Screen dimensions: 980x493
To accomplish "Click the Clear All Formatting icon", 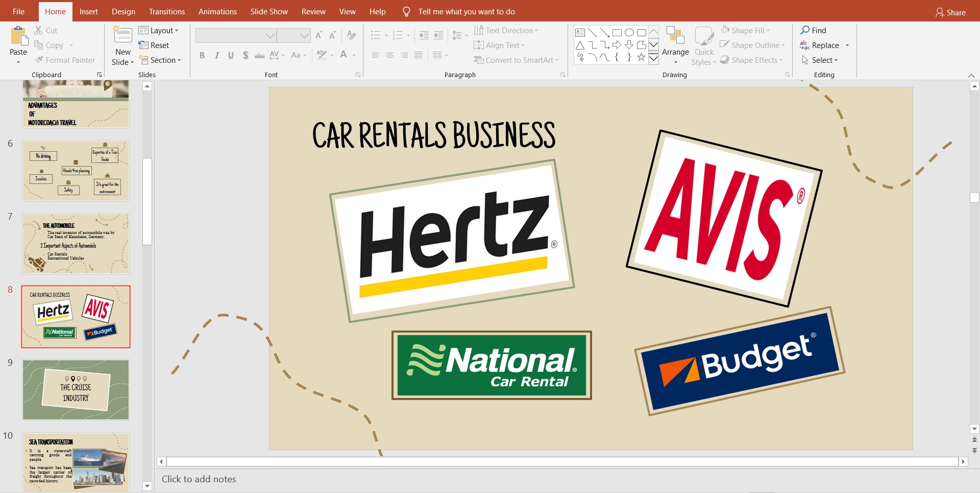I will coord(351,35).
